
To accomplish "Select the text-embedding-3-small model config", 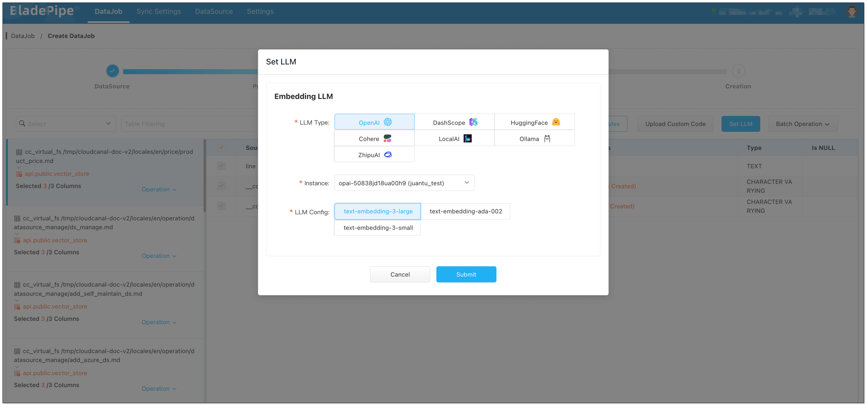I will tap(378, 228).
